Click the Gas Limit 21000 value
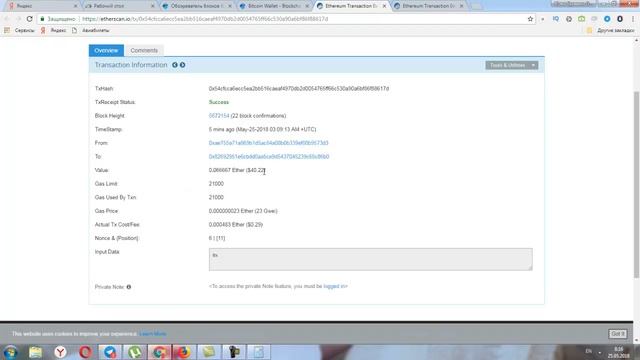This screenshot has width=640, height=360. (216, 184)
